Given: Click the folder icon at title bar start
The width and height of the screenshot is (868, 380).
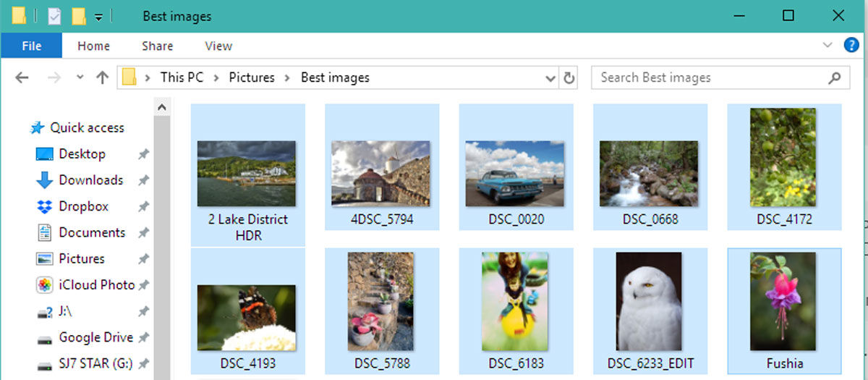Looking at the screenshot, I should pyautogui.click(x=20, y=15).
